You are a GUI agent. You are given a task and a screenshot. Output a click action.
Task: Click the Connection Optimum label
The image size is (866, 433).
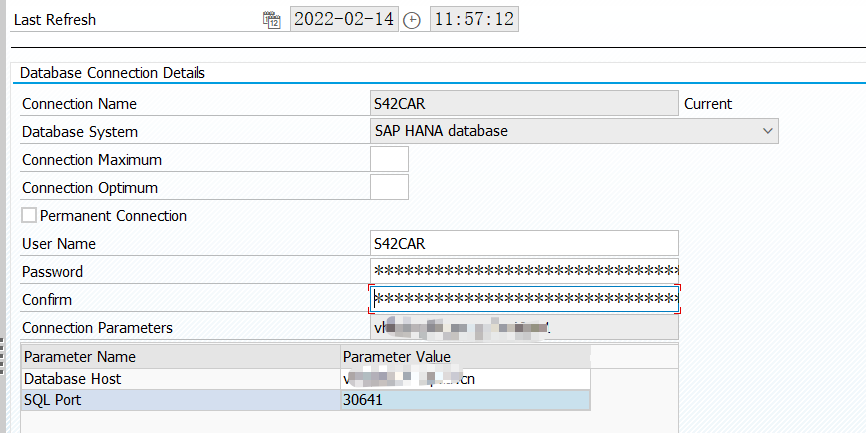point(89,188)
